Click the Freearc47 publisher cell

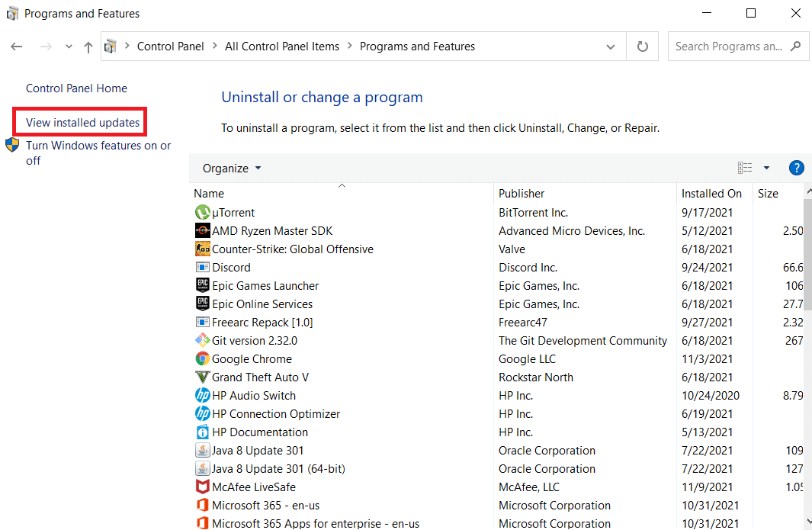pos(522,323)
